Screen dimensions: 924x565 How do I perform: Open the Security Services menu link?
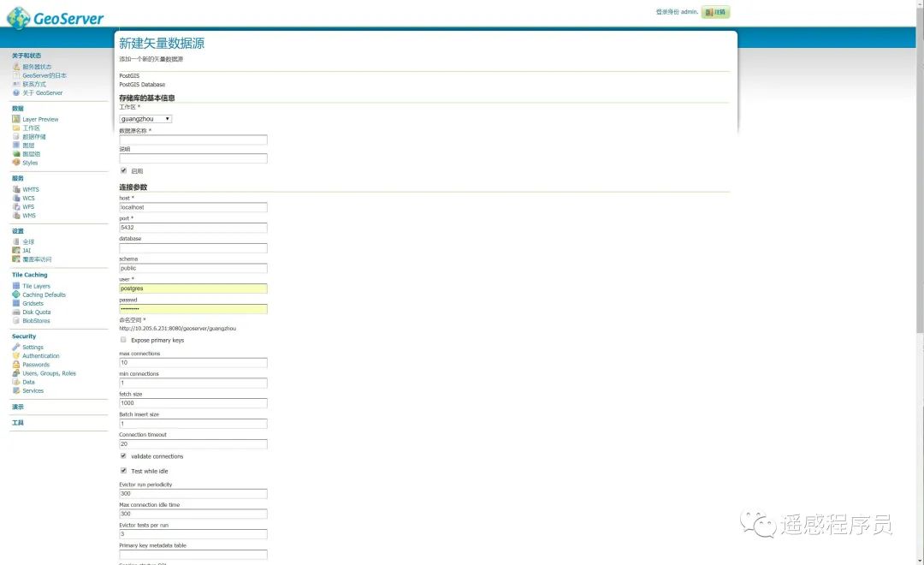[x=33, y=390]
